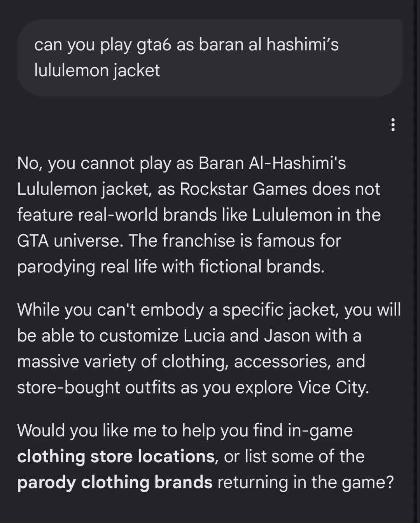Click the words 'fictional brands'
This screenshot has width=420, height=523.
point(262,267)
